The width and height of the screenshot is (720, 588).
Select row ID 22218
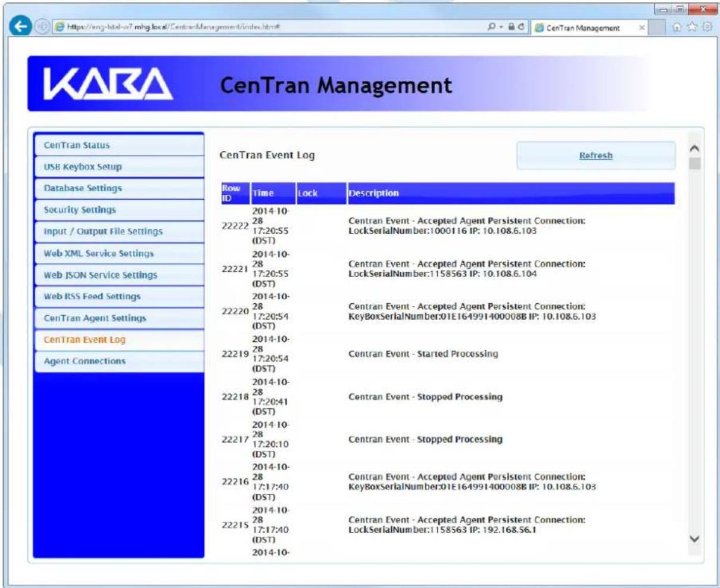[235, 397]
